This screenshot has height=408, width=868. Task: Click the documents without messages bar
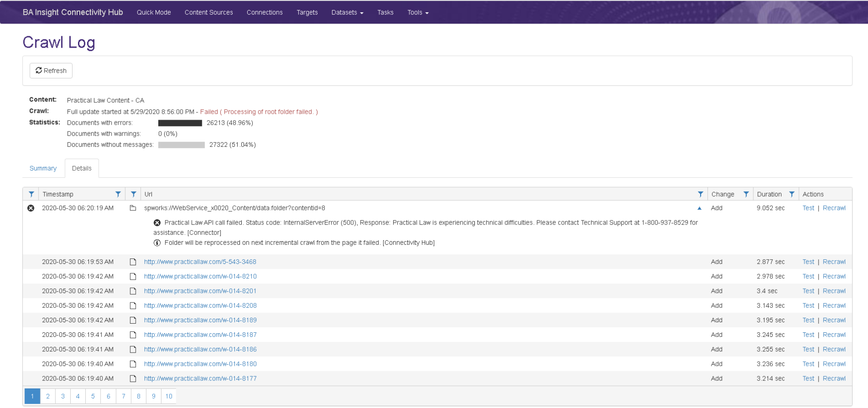point(181,145)
